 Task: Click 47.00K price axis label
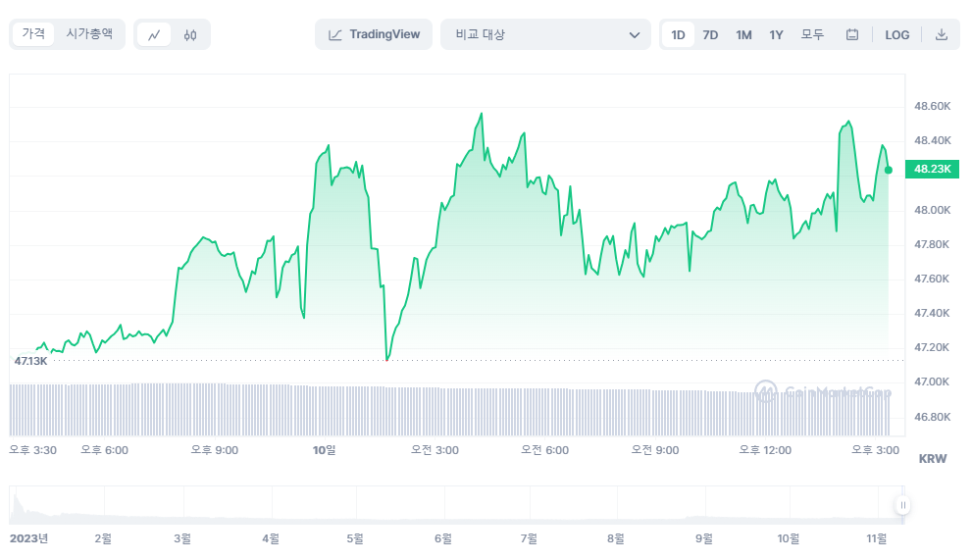[x=933, y=382]
